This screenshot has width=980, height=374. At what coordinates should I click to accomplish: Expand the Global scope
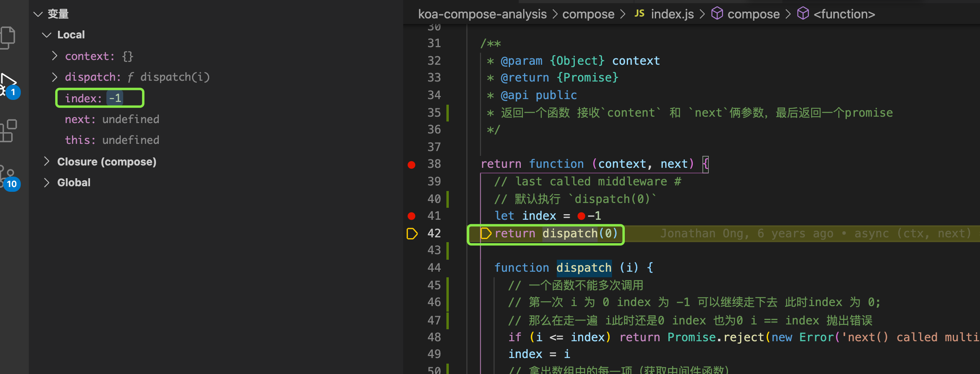click(x=47, y=183)
